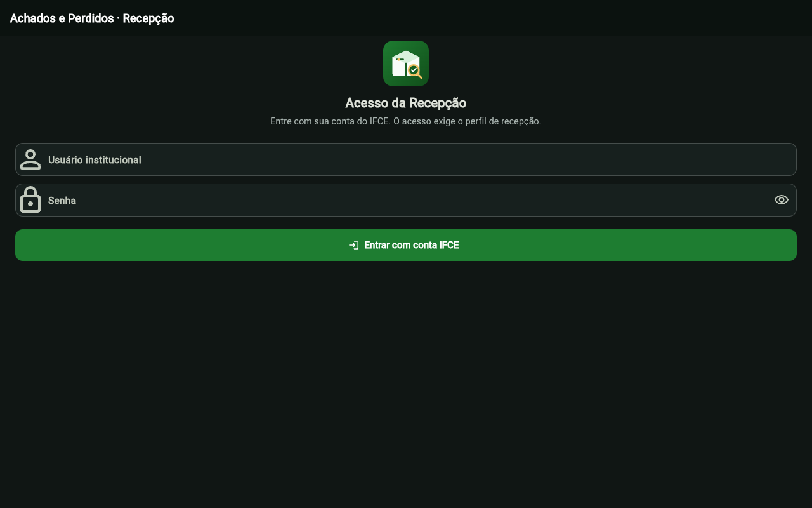This screenshot has height=508, width=812.
Task: Click the user icon in the username field
Action: tap(30, 159)
